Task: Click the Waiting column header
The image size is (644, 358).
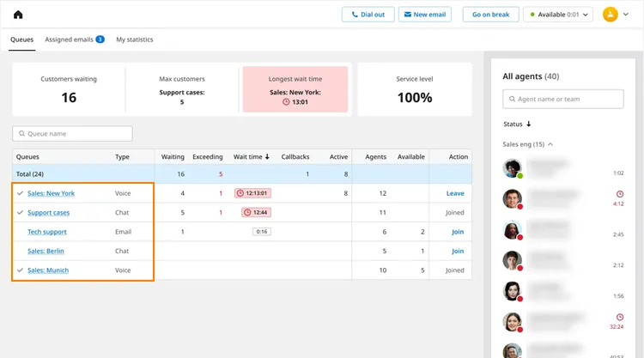Action: tap(173, 157)
